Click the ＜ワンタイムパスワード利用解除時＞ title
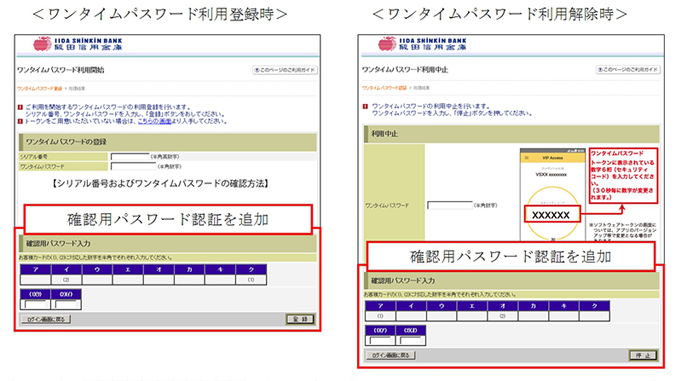Viewport: 680px width, 381px height. pyautogui.click(x=499, y=14)
